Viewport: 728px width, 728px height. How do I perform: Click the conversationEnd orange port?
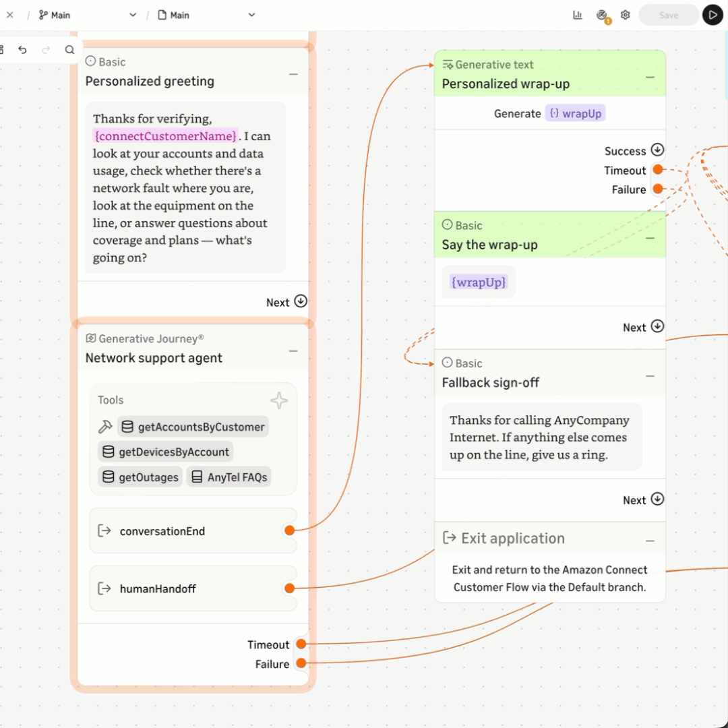point(290,530)
